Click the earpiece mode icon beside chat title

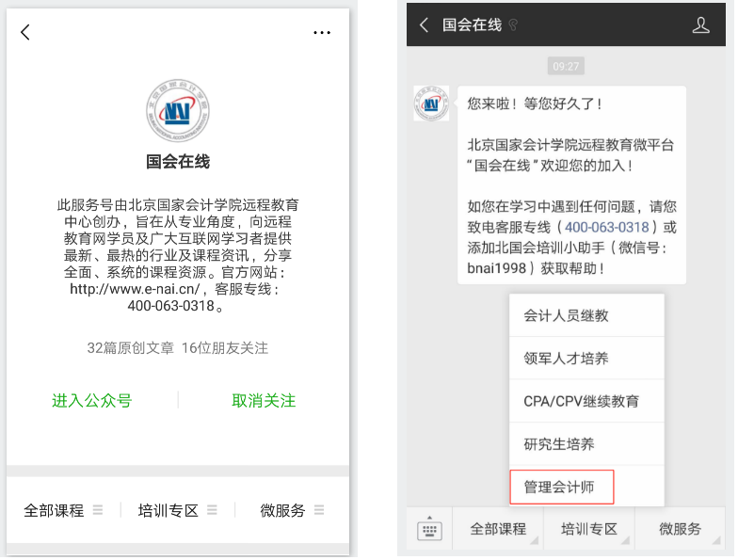click(513, 24)
